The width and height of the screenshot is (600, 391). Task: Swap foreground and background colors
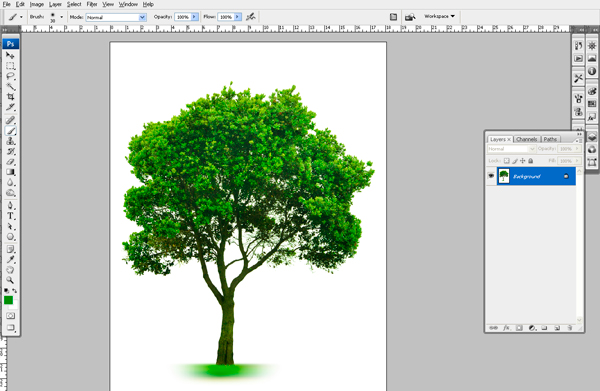pos(15,291)
